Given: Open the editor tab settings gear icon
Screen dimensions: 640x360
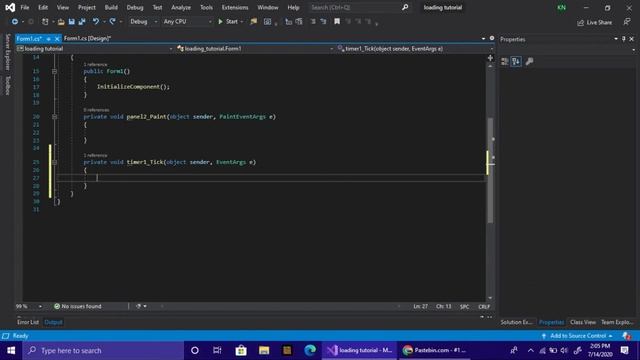Looking at the screenshot, I should [x=492, y=38].
